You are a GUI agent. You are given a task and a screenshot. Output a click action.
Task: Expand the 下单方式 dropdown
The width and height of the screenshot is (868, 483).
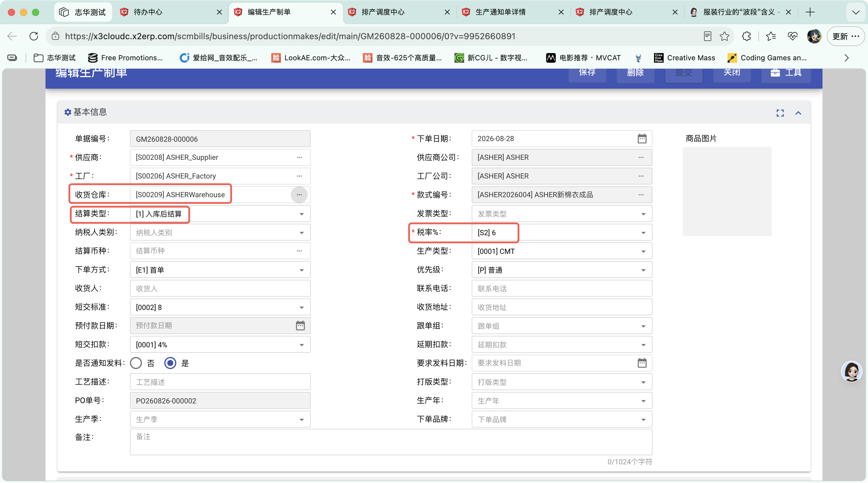click(302, 270)
